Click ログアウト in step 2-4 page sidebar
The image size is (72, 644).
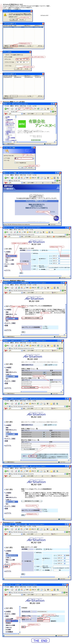(x=8, y=270)
